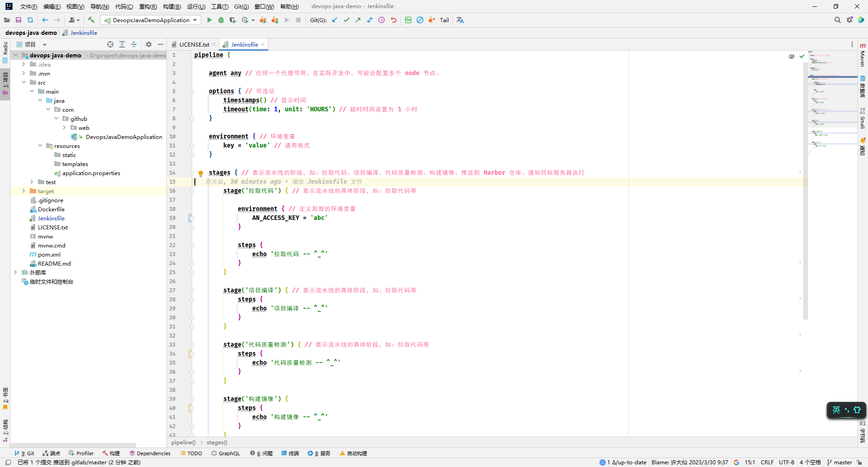Run DevopsJavaDemoApplication with green play icon
The image size is (868, 467).
tap(209, 20)
